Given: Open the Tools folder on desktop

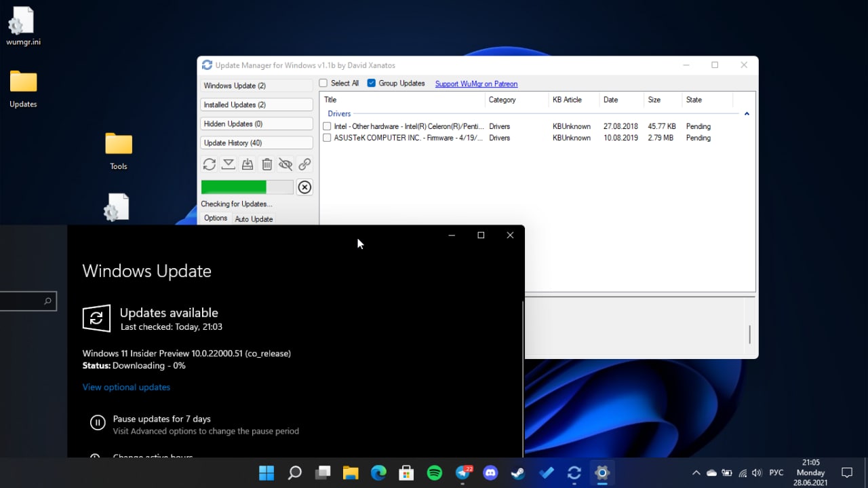Looking at the screenshot, I should point(119,150).
